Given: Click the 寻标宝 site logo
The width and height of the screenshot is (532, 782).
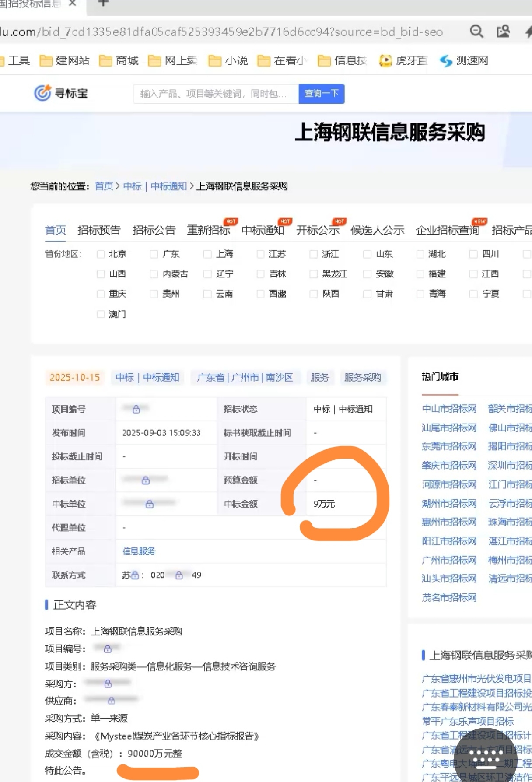Looking at the screenshot, I should (61, 93).
